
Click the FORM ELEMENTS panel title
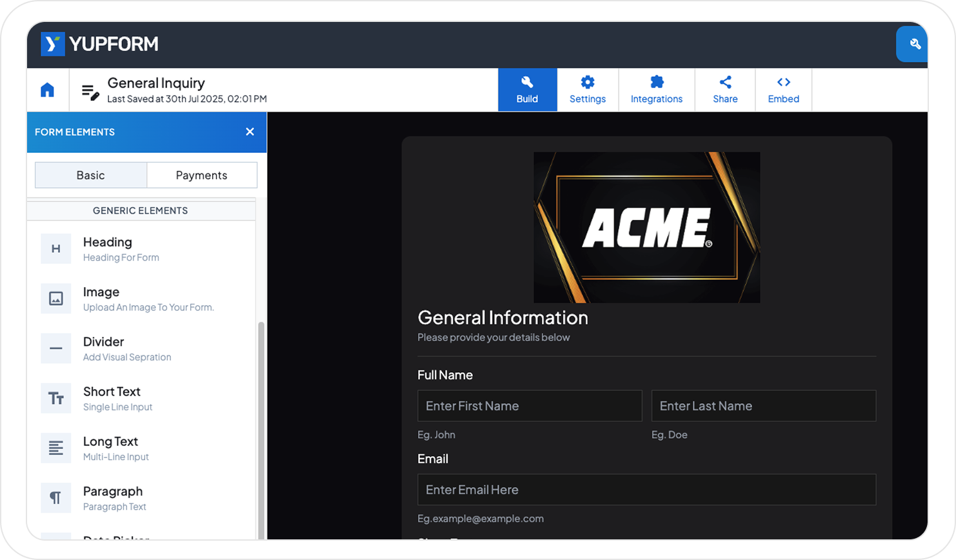pos(75,132)
